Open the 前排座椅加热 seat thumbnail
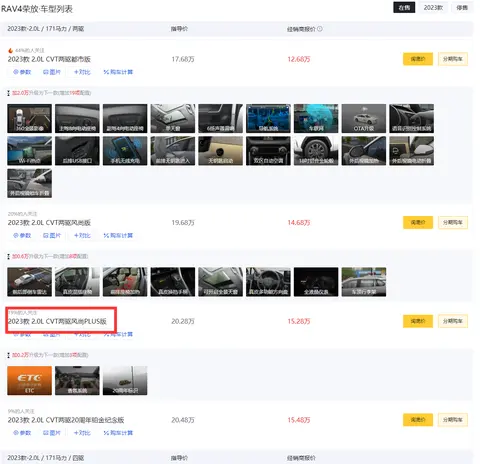Viewport: 480px width, 464px height. click(125, 282)
